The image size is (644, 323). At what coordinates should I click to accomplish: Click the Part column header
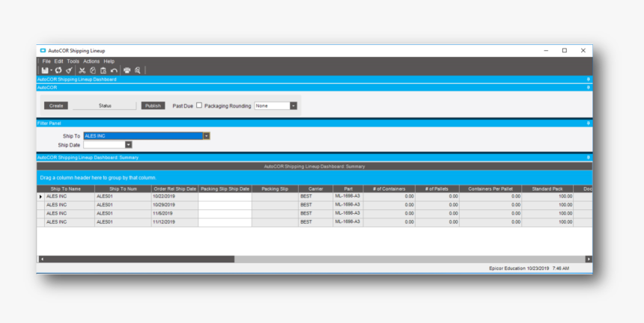coord(348,189)
